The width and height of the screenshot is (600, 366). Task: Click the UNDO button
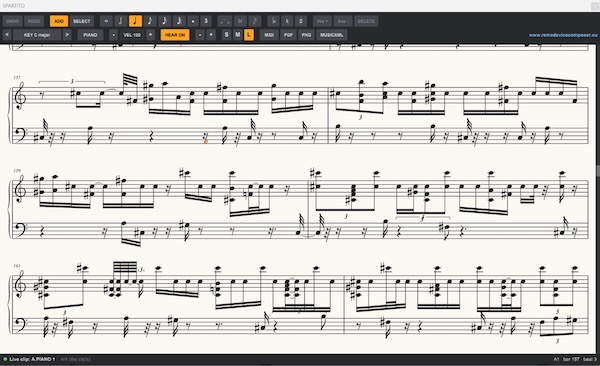13,21
